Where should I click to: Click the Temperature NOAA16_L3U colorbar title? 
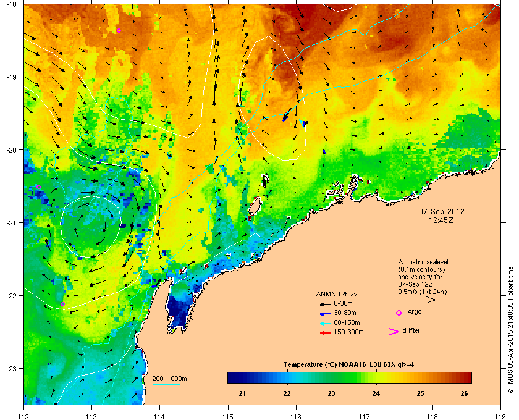(x=348, y=365)
